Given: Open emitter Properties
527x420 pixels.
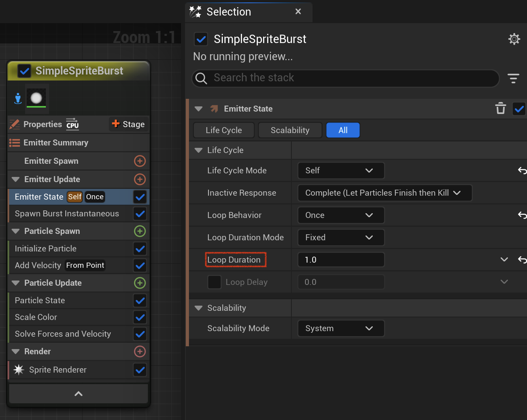Looking at the screenshot, I should 43,124.
